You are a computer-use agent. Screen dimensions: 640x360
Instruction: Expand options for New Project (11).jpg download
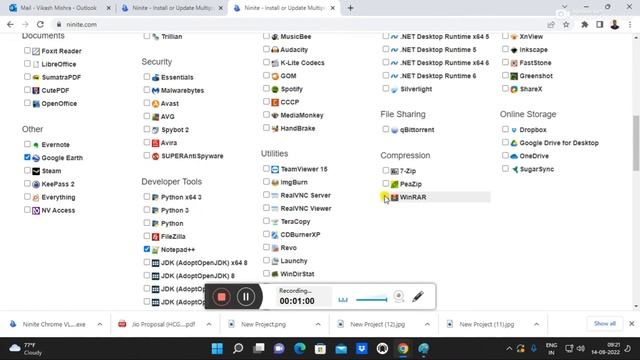pyautogui.click(x=536, y=324)
